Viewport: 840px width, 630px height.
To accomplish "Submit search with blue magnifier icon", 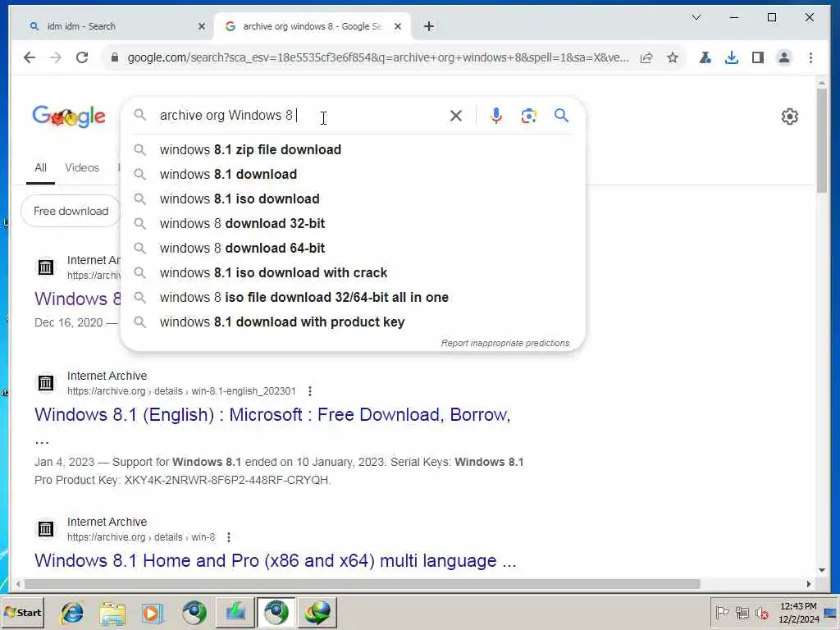I will pos(561,115).
